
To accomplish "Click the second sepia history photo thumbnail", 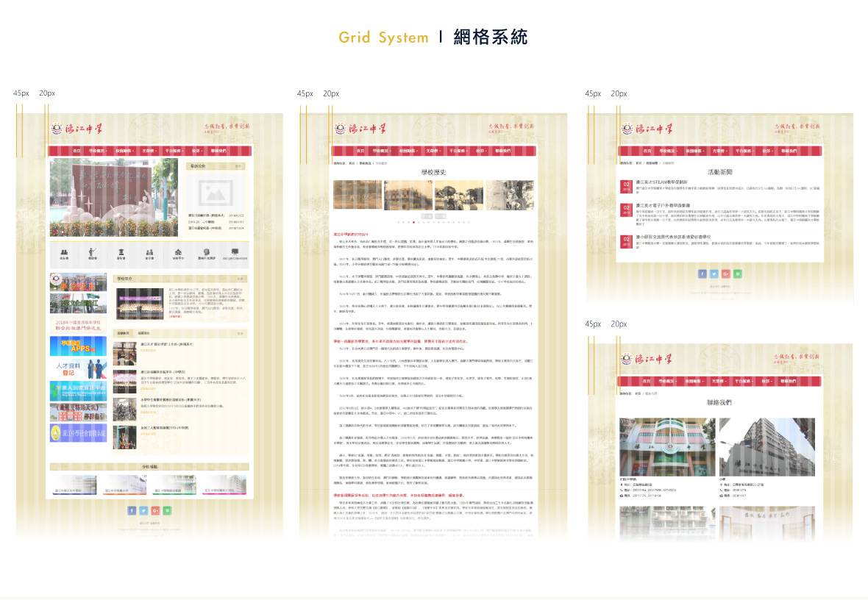I will click(408, 195).
